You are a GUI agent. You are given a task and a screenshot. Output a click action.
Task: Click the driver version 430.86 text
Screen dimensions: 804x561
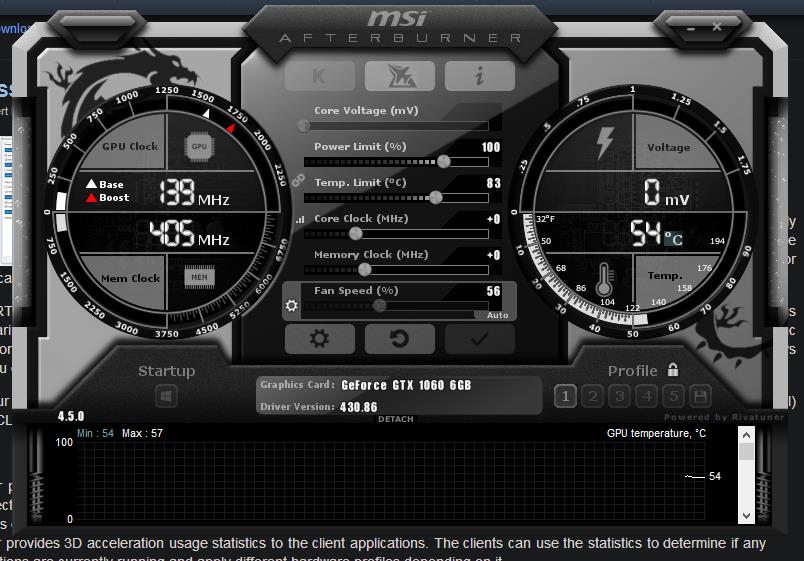(x=358, y=407)
